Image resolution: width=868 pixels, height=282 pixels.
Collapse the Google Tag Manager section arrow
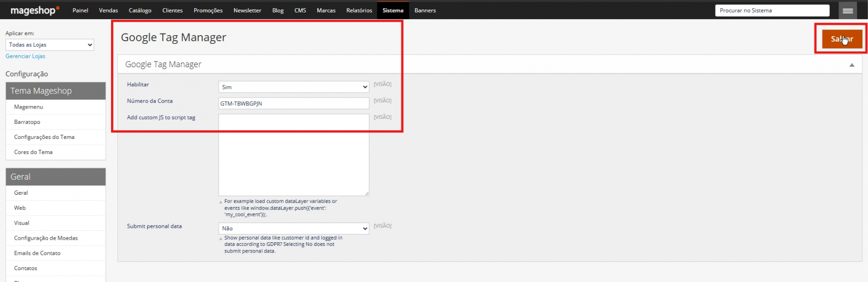(852, 65)
